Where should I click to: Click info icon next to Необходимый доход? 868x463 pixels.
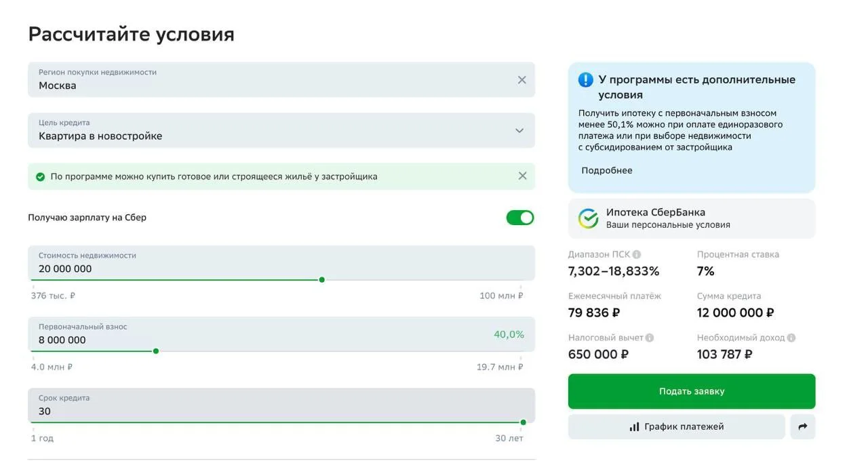(791, 338)
